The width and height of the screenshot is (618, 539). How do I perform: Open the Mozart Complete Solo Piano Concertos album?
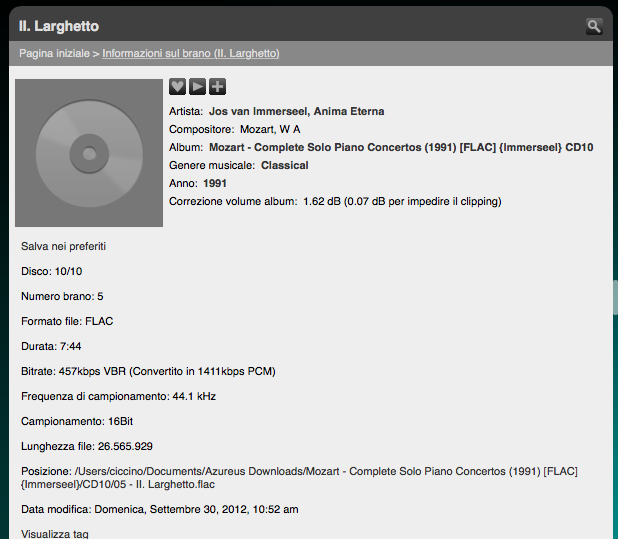(x=401, y=147)
